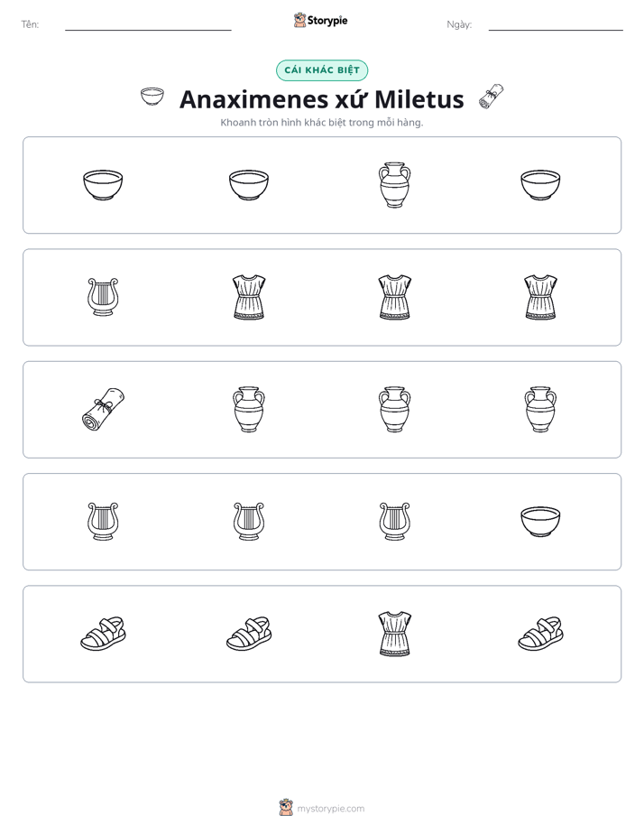Viewport: 644px width, 834px height.
Task: Click the small bowl icon left of title
Action: click(152, 97)
